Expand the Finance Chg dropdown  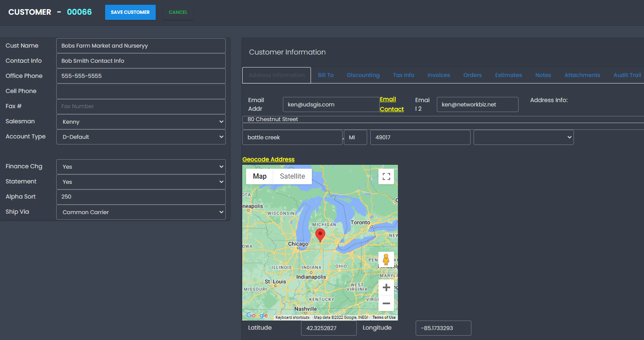point(141,167)
